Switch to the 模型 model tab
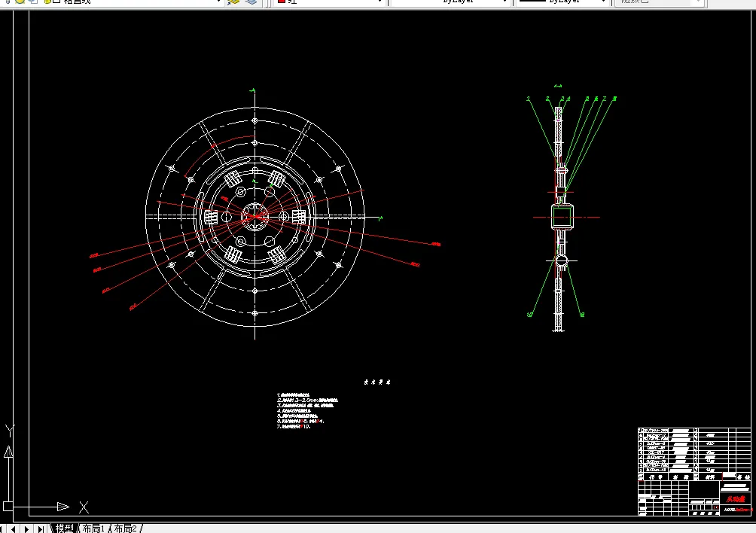756x533 pixels. 64,528
